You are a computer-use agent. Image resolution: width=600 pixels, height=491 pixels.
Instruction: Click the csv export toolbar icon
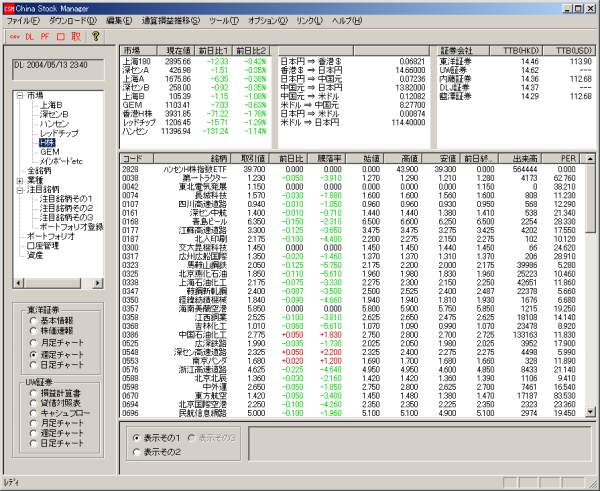point(13,36)
